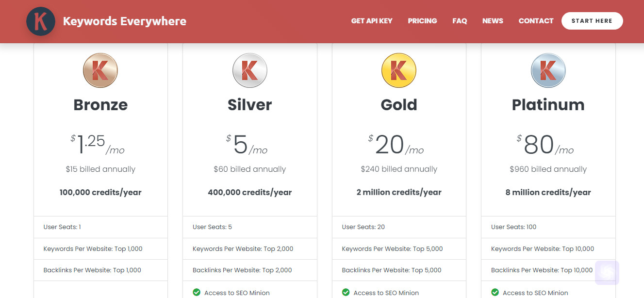644x298 pixels.
Task: Select the Bronze plan coin icon
Action: [100, 70]
